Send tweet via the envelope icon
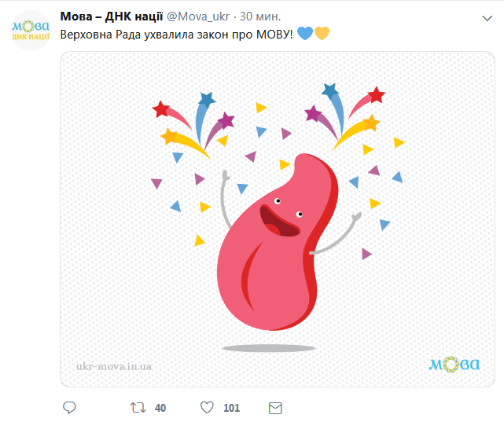 point(275,408)
